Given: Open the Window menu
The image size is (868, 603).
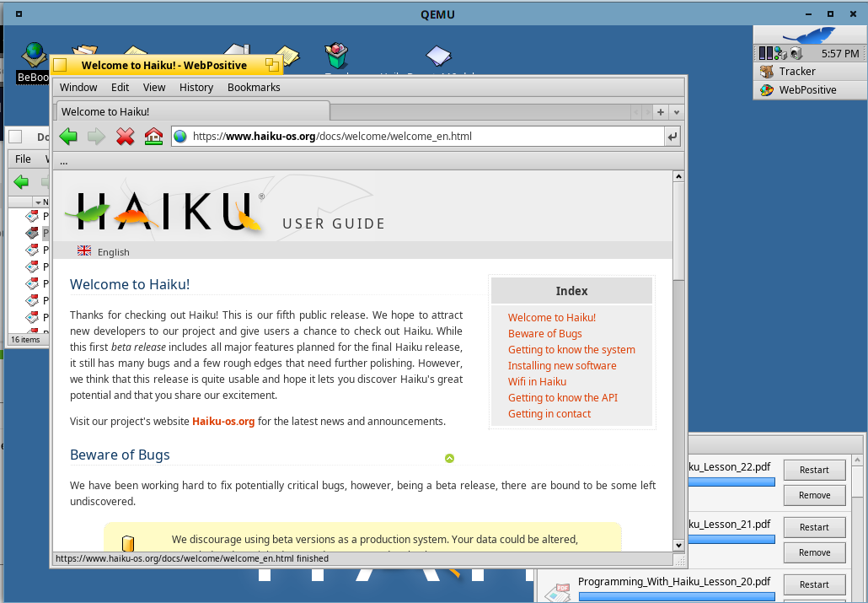Looking at the screenshot, I should point(78,87).
